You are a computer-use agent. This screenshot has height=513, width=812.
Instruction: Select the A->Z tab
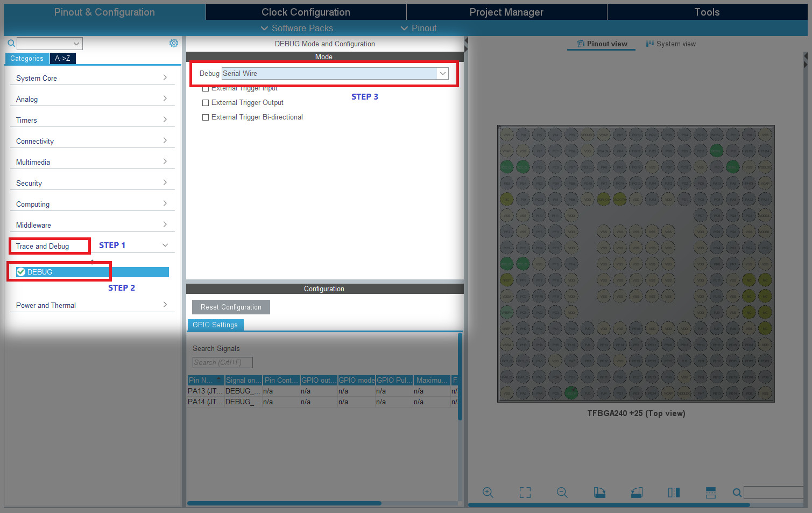click(62, 59)
